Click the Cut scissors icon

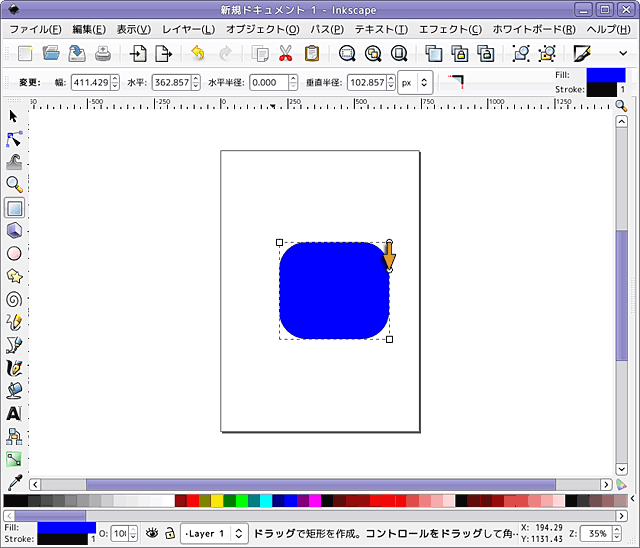coord(286,54)
